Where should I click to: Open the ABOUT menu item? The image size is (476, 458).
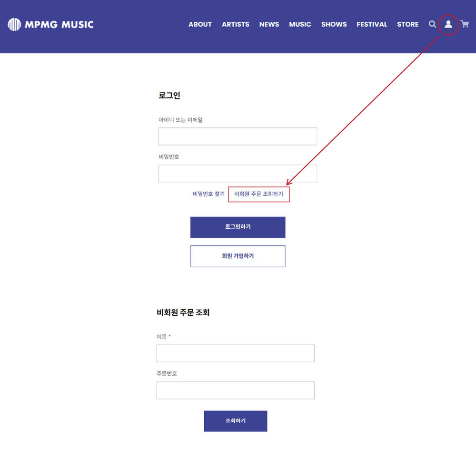pyautogui.click(x=200, y=24)
